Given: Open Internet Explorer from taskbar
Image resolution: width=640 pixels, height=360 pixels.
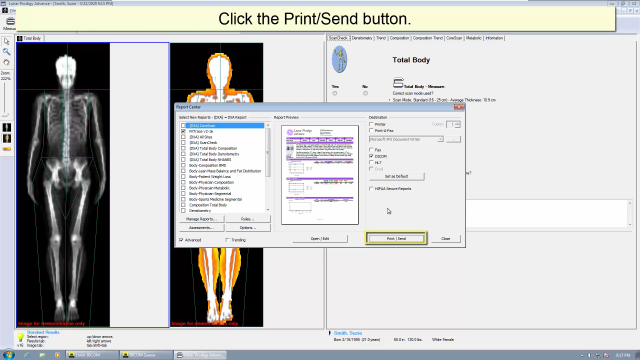Looking at the screenshot, I should [x=27, y=355].
